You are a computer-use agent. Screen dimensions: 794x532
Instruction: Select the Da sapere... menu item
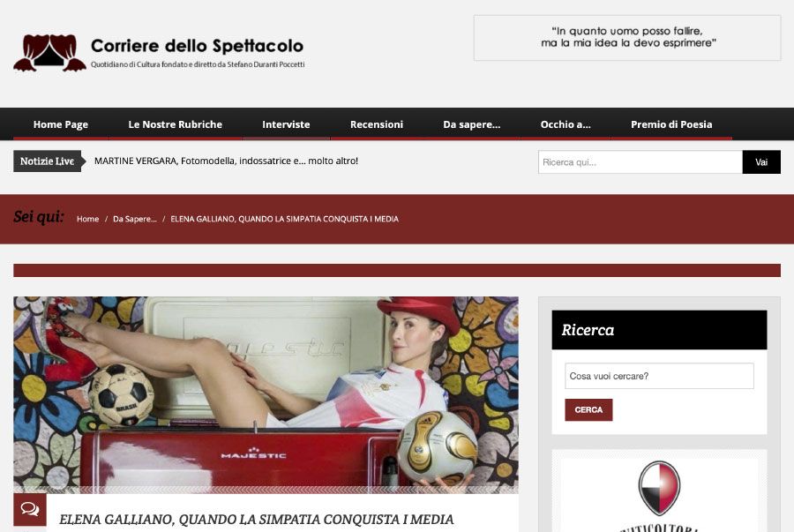(x=472, y=124)
